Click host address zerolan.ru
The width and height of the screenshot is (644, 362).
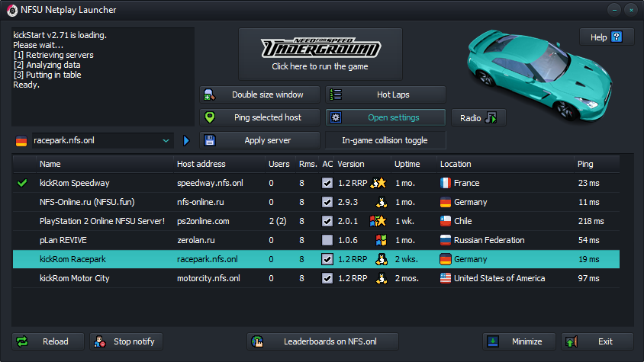(x=196, y=240)
